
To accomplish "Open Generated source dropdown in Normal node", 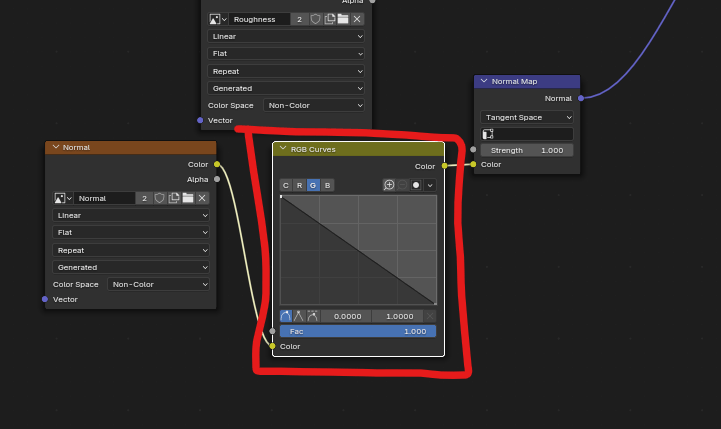I will point(131,267).
